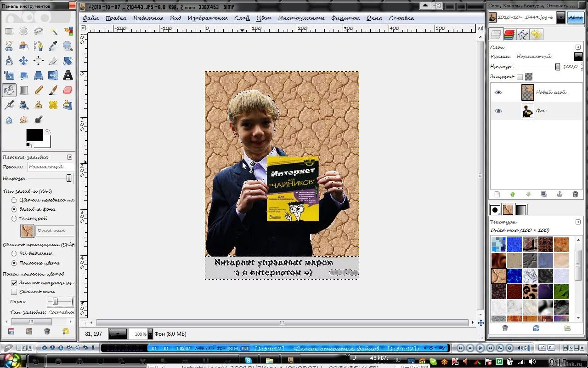This screenshot has height=368, width=588.
Task: Enable 'Сводить слои' checkbox
Action: 14,292
